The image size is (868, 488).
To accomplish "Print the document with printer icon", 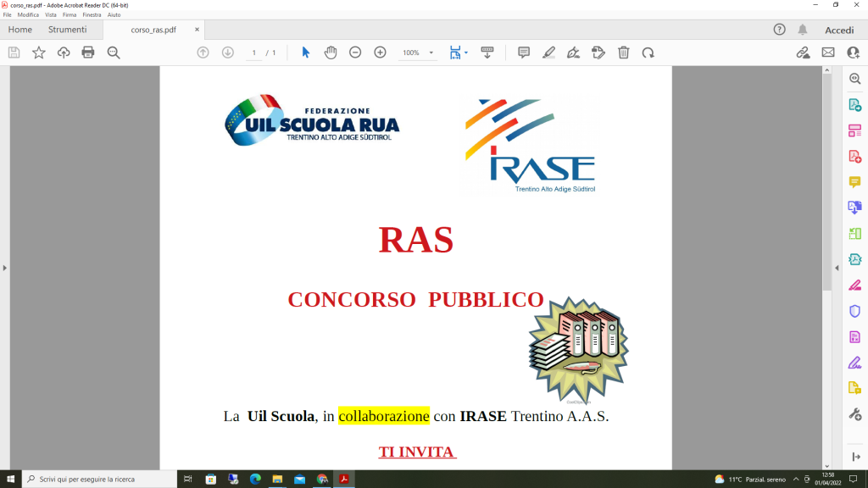I will point(88,53).
